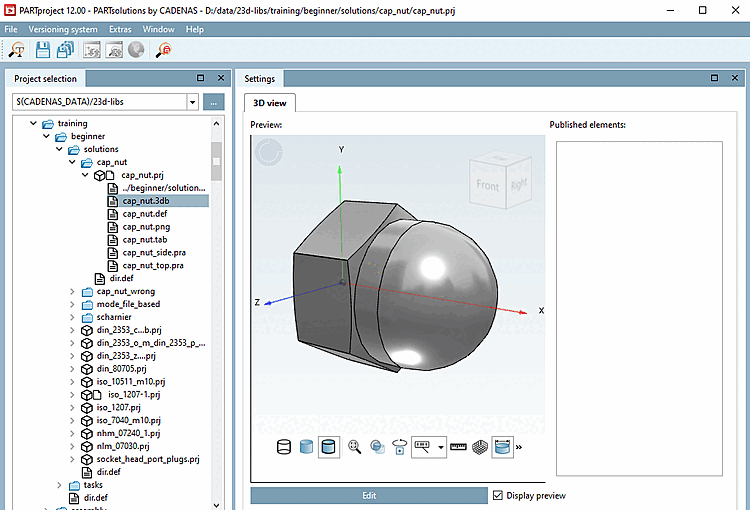Click the zoom-all magnifier icon
The height and width of the screenshot is (510, 750).
tap(354, 447)
